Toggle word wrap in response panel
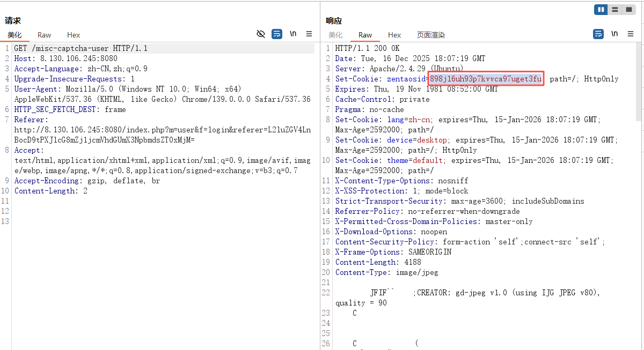This screenshot has width=644, height=350. 598,34
